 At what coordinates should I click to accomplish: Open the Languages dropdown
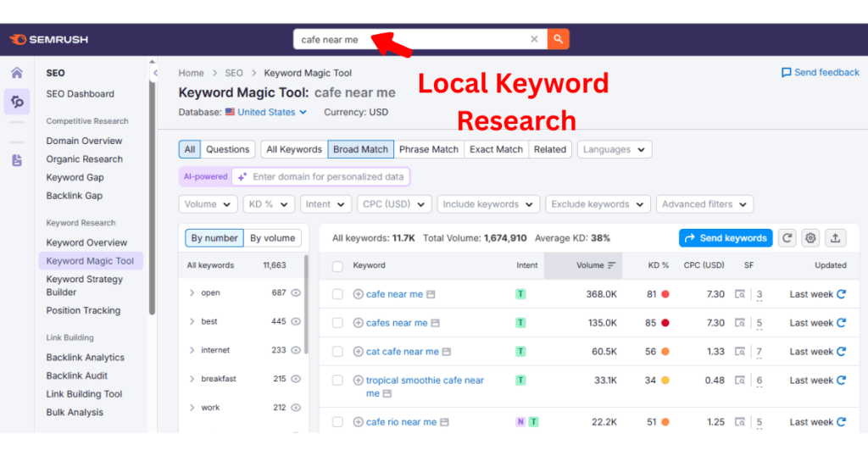[x=614, y=149]
